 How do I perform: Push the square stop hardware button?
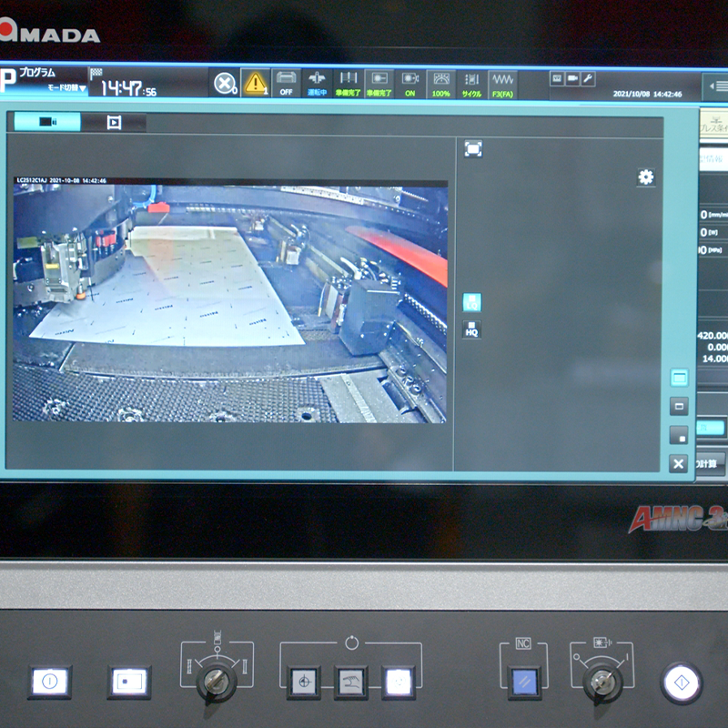click(x=129, y=682)
